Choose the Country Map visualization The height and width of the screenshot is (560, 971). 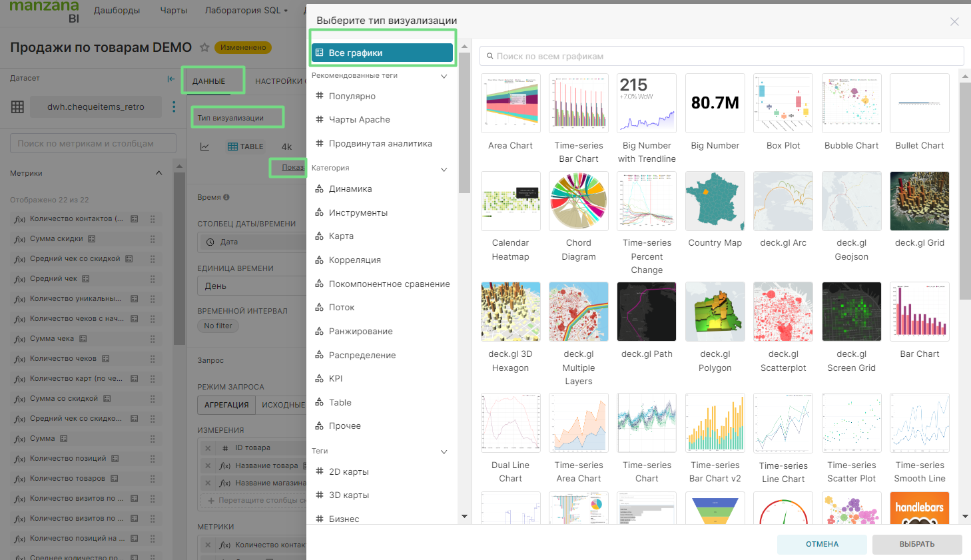(x=715, y=201)
